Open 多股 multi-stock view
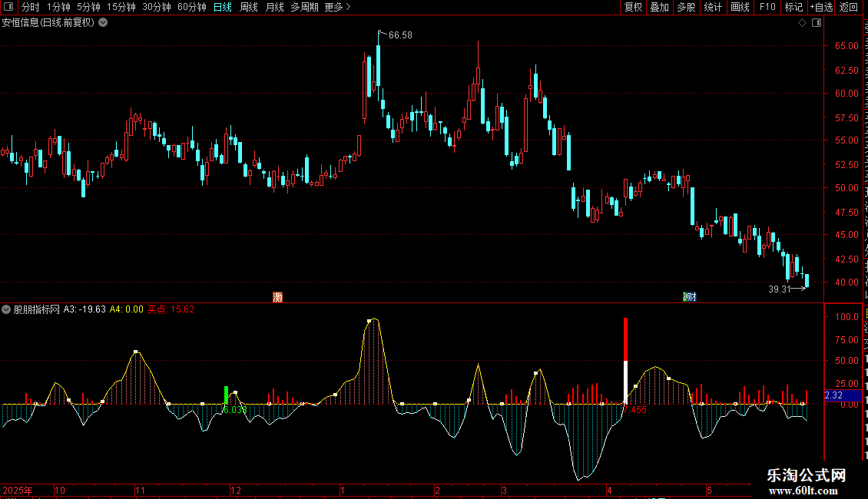Viewport: 868px width, 499px height. (x=686, y=7)
